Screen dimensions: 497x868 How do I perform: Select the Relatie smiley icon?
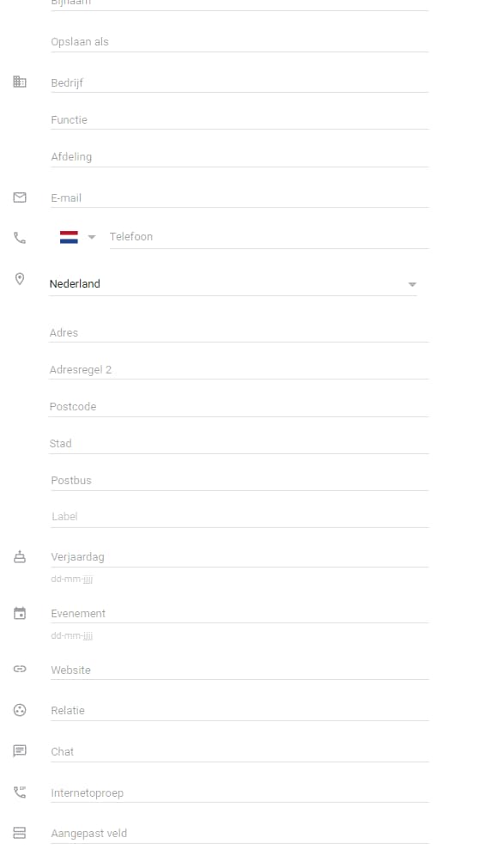(x=19, y=709)
